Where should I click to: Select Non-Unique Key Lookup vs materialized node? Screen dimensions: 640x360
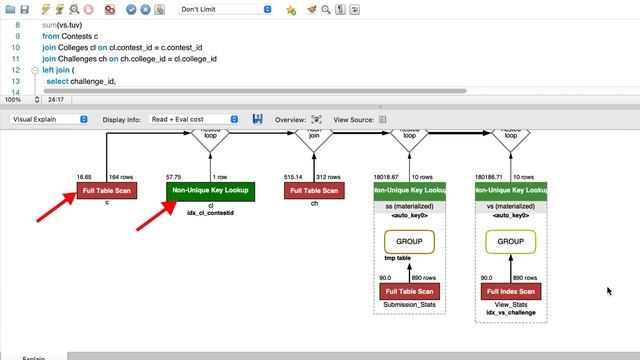coord(511,191)
